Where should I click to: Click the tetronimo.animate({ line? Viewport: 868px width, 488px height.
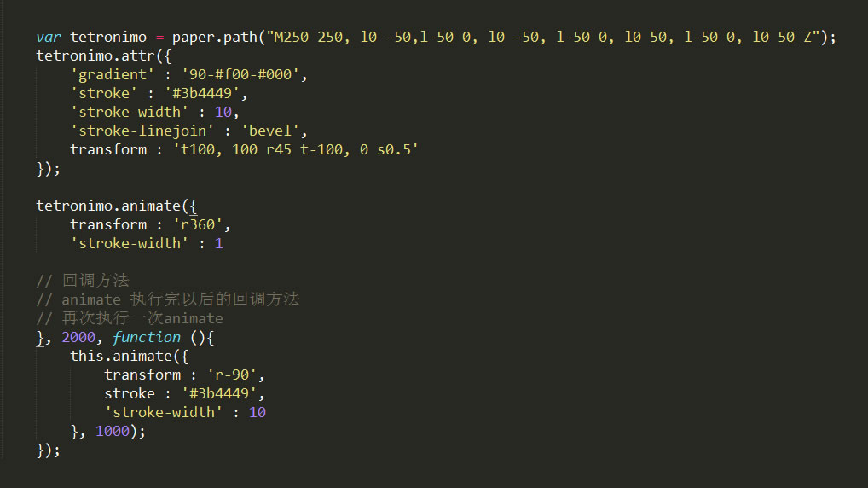click(x=116, y=206)
